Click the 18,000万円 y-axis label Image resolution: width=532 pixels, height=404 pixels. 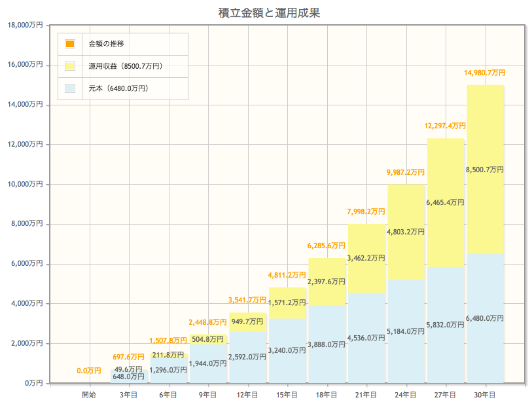point(25,25)
